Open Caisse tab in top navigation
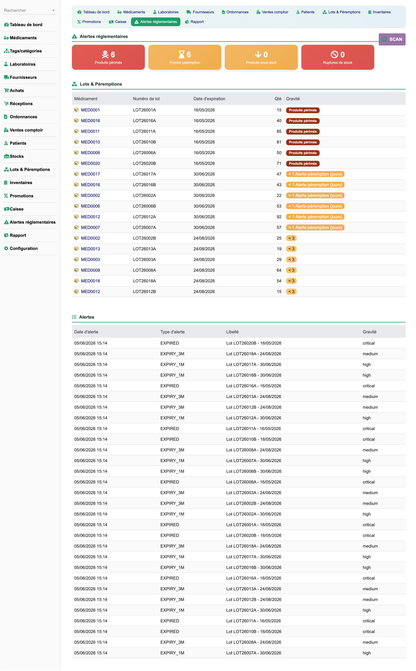 click(118, 21)
